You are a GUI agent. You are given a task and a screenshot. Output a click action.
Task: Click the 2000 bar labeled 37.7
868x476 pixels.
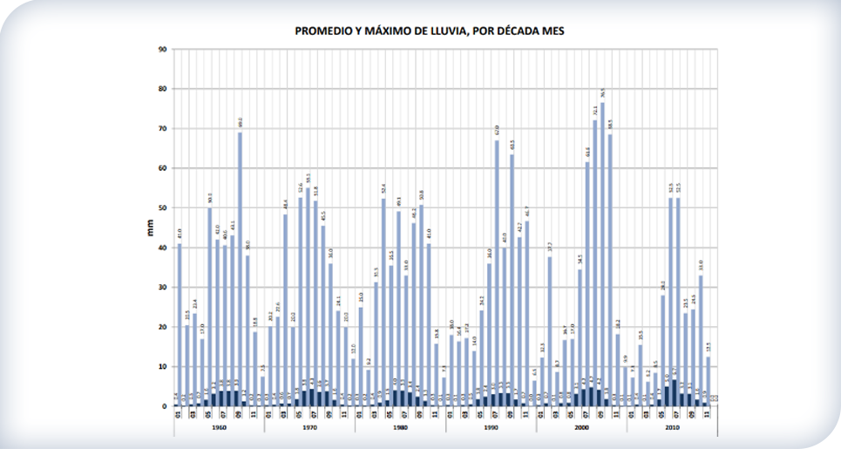tap(550, 331)
